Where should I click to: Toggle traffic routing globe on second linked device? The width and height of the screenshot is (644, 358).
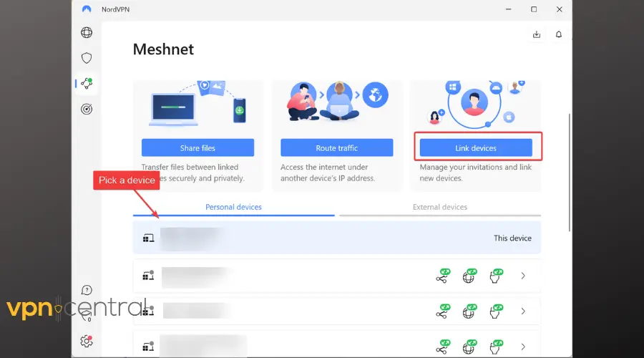[469, 311]
